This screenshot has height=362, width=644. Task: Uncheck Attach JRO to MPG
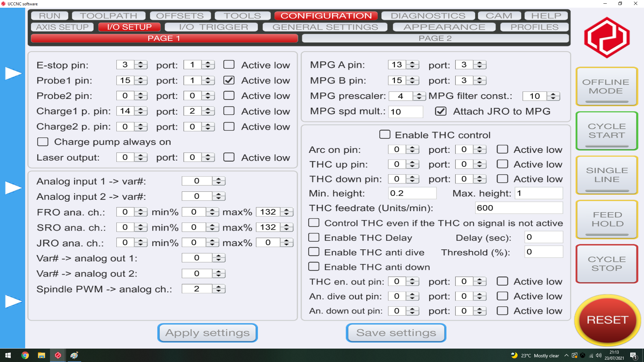(440, 111)
